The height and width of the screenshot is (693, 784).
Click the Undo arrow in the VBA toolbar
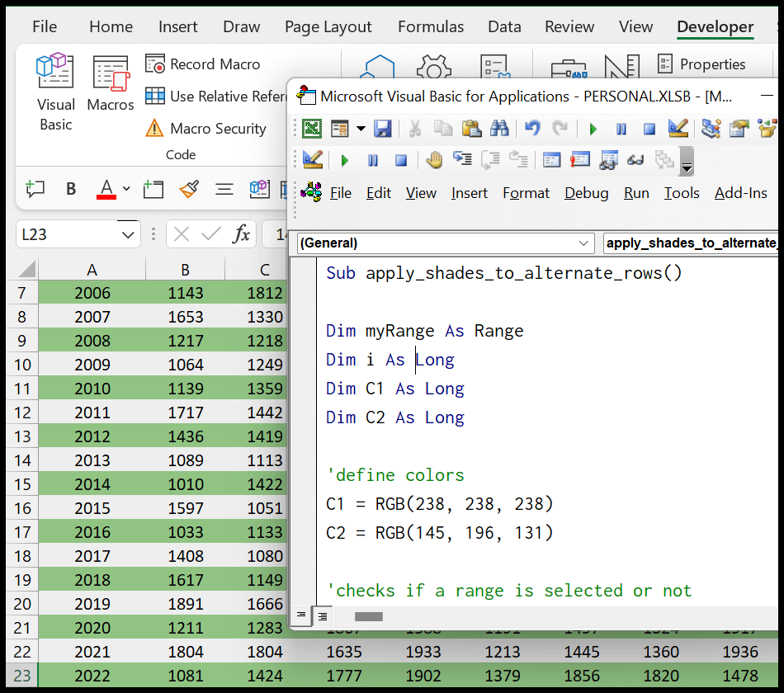(x=532, y=129)
